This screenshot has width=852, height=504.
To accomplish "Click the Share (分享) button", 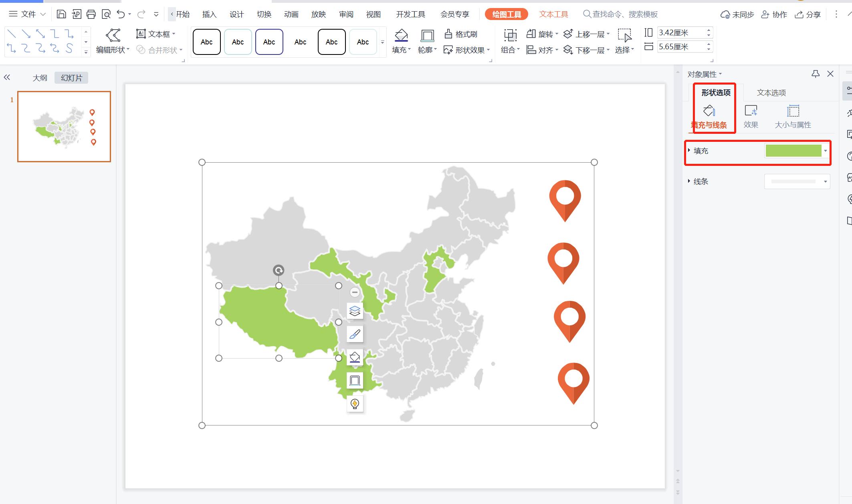I will click(x=808, y=14).
